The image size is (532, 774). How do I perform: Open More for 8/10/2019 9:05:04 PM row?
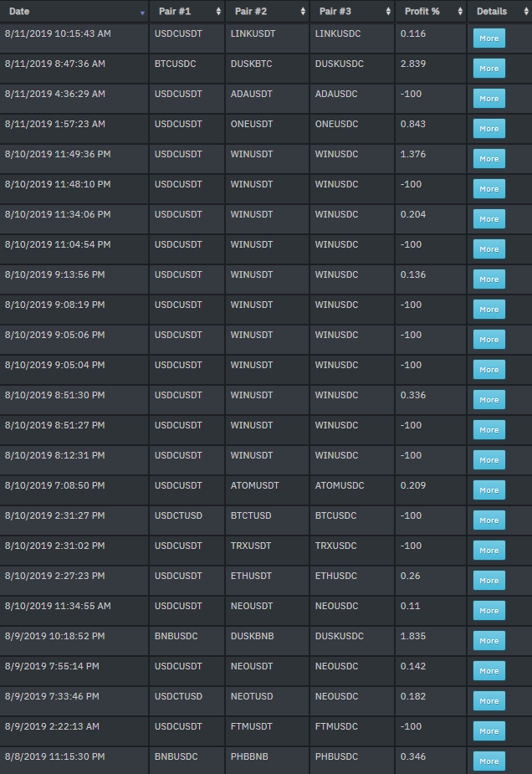point(489,370)
